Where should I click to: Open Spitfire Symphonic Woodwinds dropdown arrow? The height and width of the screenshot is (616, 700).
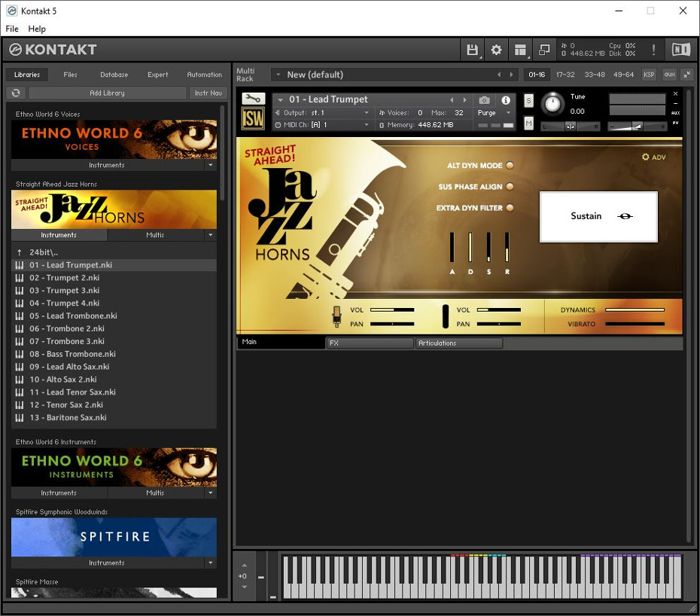coord(211,563)
